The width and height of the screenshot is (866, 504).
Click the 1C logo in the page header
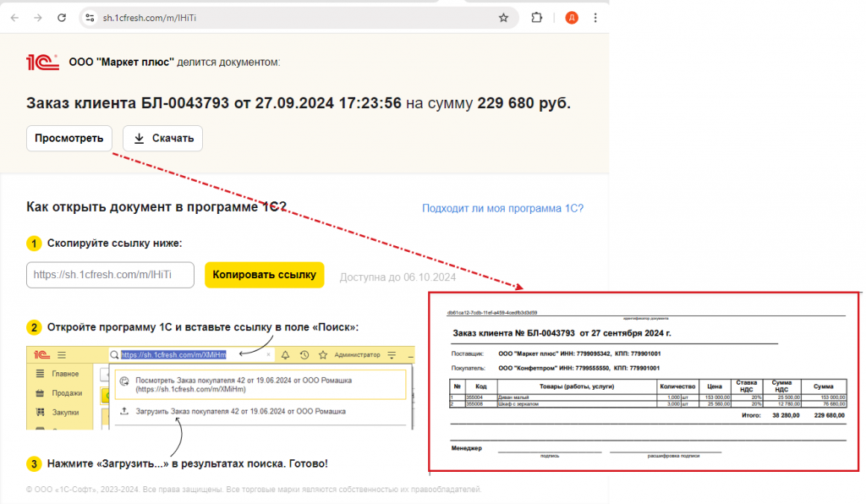pos(42,63)
